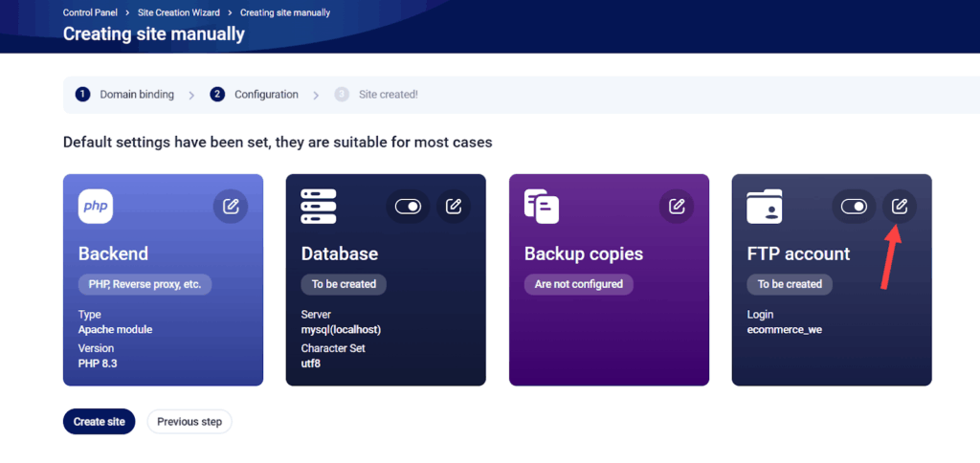
Task: Open Control Panel breadcrumb link
Action: pos(90,12)
